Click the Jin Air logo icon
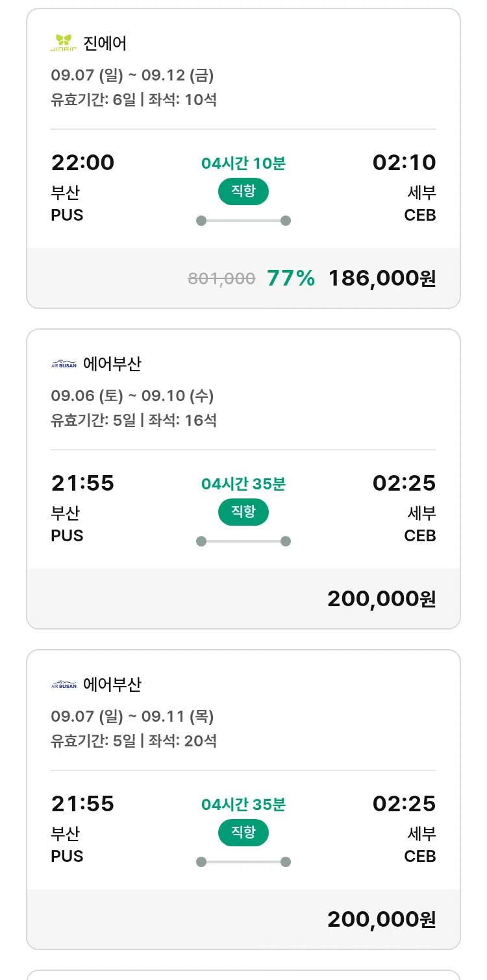 pos(64,43)
